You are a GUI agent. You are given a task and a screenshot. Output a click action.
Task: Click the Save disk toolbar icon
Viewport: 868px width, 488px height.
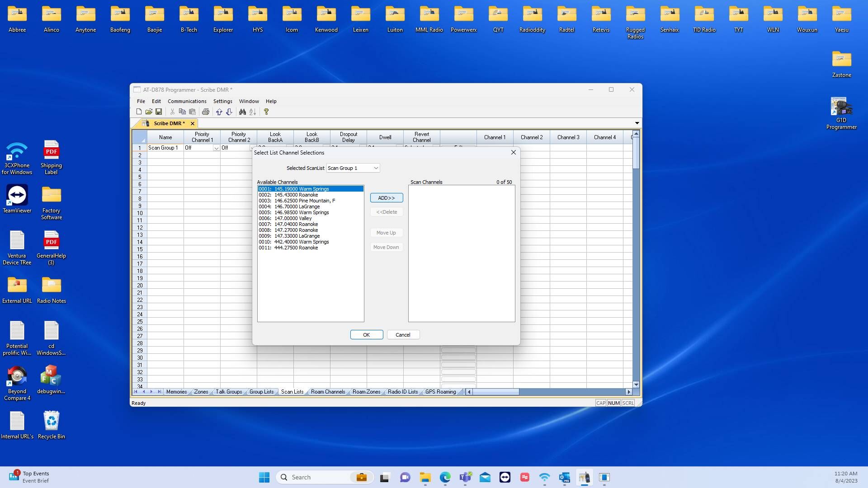click(x=159, y=112)
